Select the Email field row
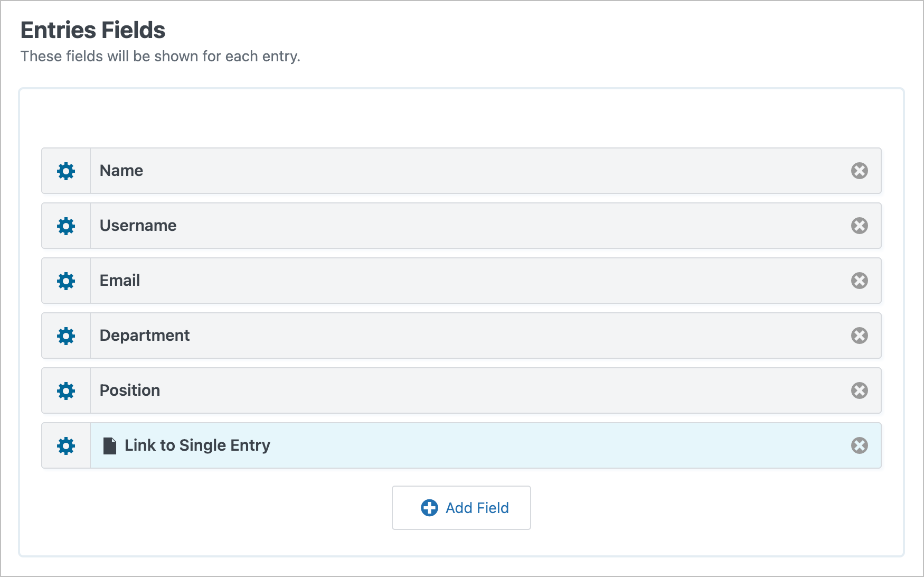This screenshot has height=577, width=924. click(x=422, y=281)
